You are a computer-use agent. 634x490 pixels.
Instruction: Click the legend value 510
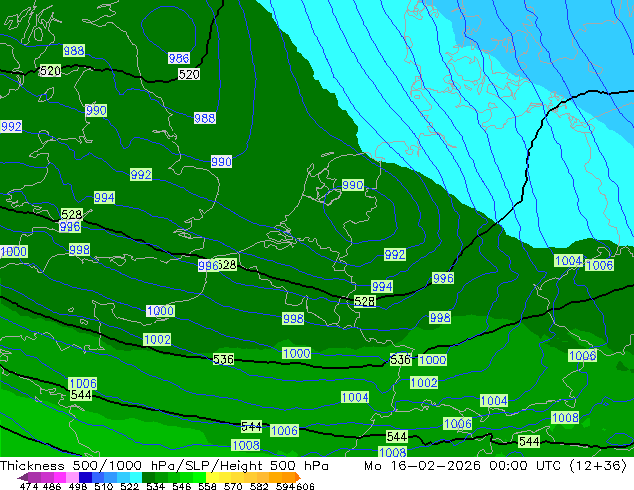click(104, 486)
